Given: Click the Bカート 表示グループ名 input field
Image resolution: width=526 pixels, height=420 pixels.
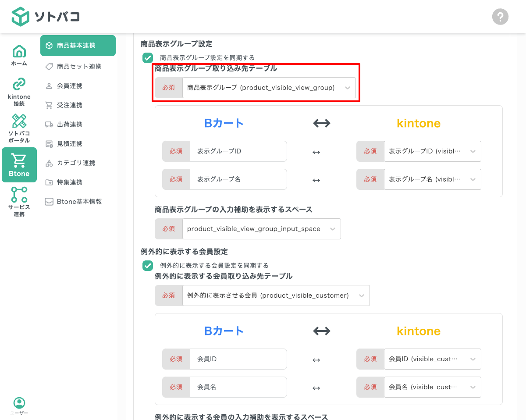Looking at the screenshot, I should click(x=238, y=179).
